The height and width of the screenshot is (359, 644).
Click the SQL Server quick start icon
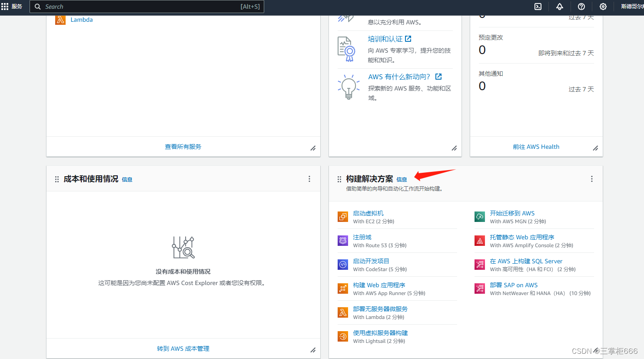pyautogui.click(x=480, y=265)
